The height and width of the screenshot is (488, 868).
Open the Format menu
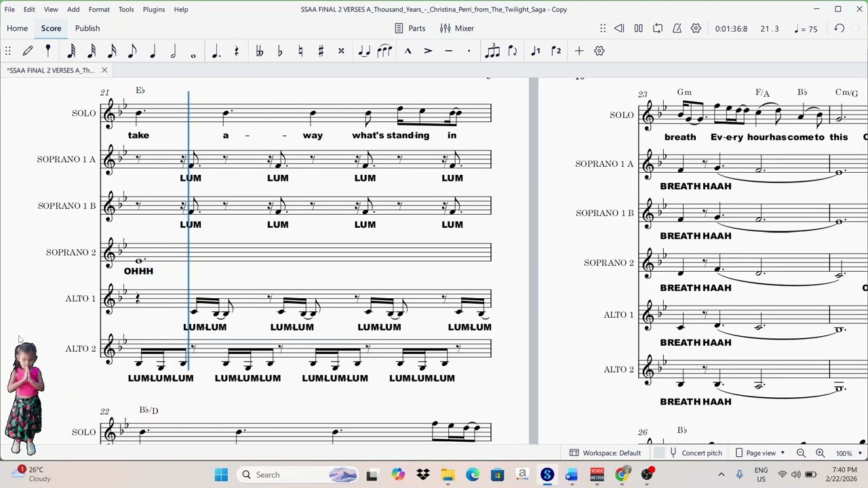pos(99,9)
